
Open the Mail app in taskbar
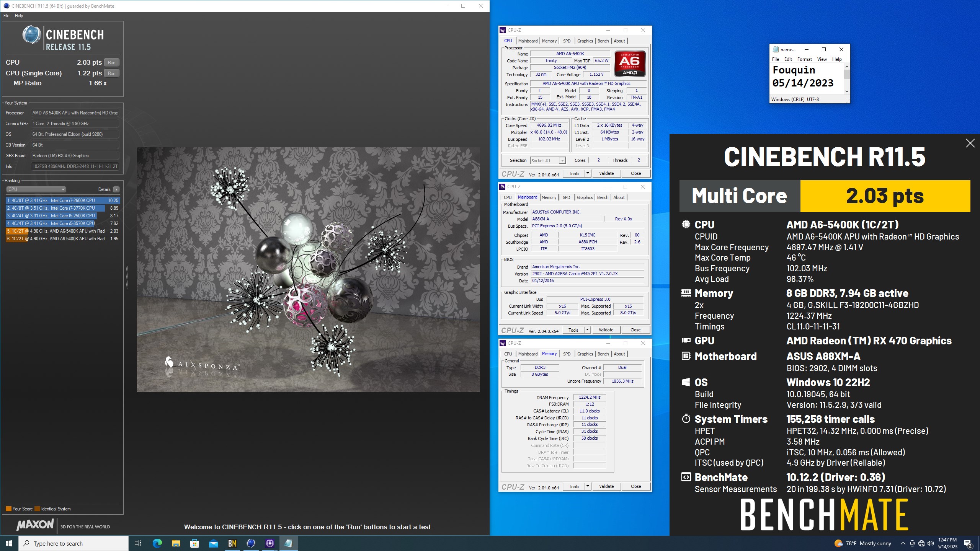[x=213, y=543]
